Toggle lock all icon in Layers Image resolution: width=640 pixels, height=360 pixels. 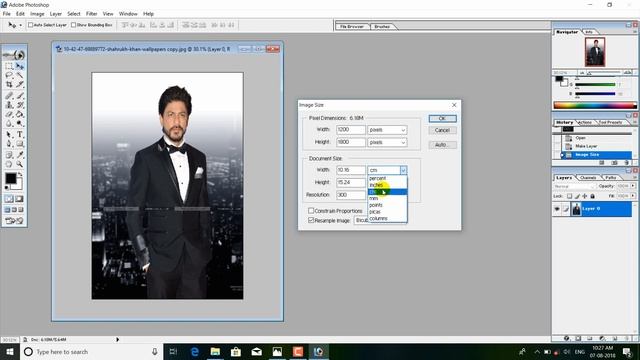[592, 196]
